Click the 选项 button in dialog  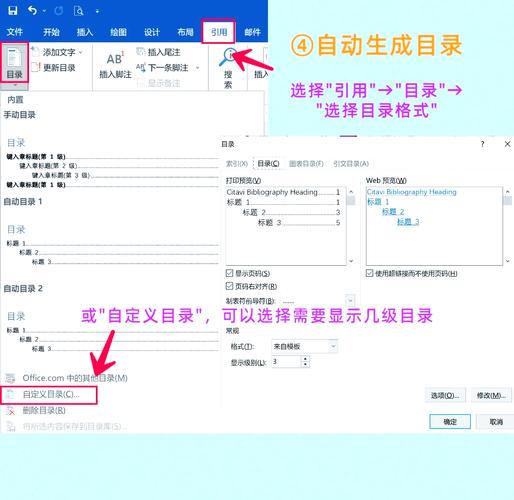445,395
